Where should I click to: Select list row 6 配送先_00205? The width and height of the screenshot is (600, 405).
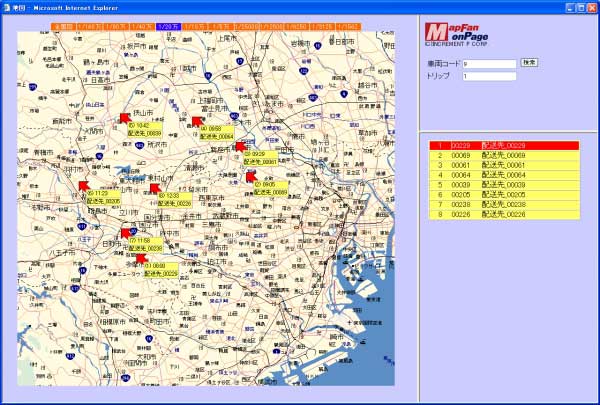[x=504, y=195]
